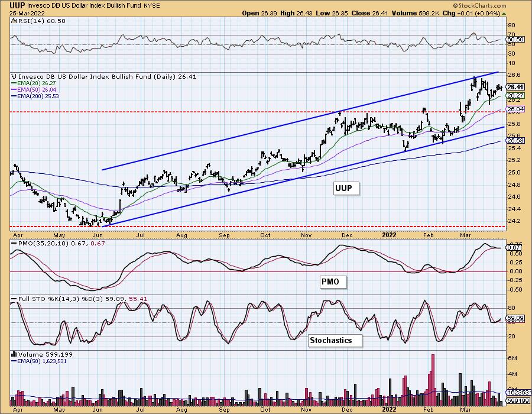The height and width of the screenshot is (414, 532).
Task: Select the 25-Mar-2022 date label
Action: (x=26, y=13)
